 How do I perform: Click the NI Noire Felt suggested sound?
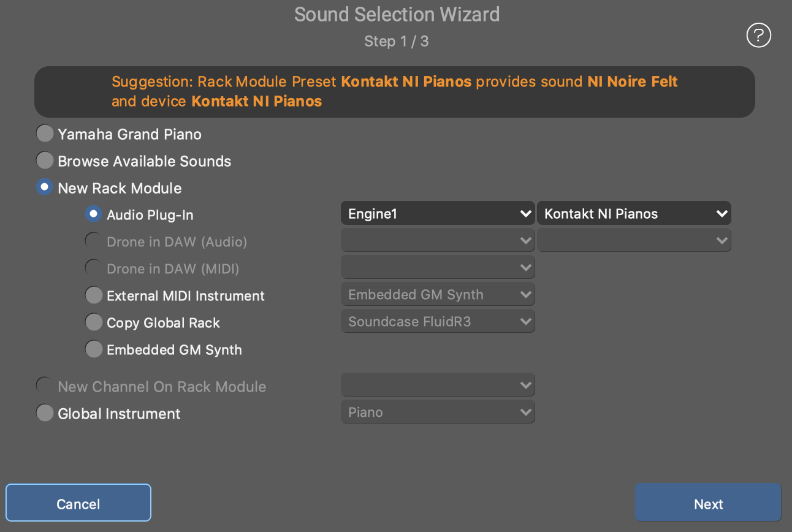coord(633,82)
